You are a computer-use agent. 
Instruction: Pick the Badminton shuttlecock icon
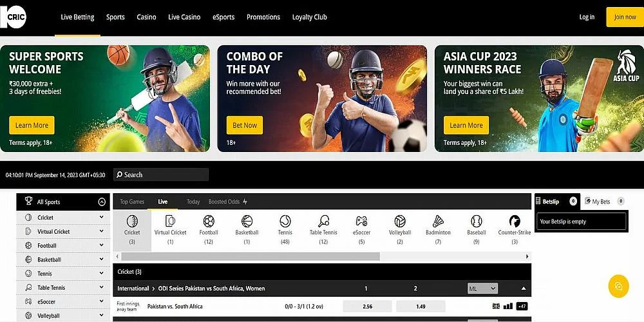[x=438, y=222]
